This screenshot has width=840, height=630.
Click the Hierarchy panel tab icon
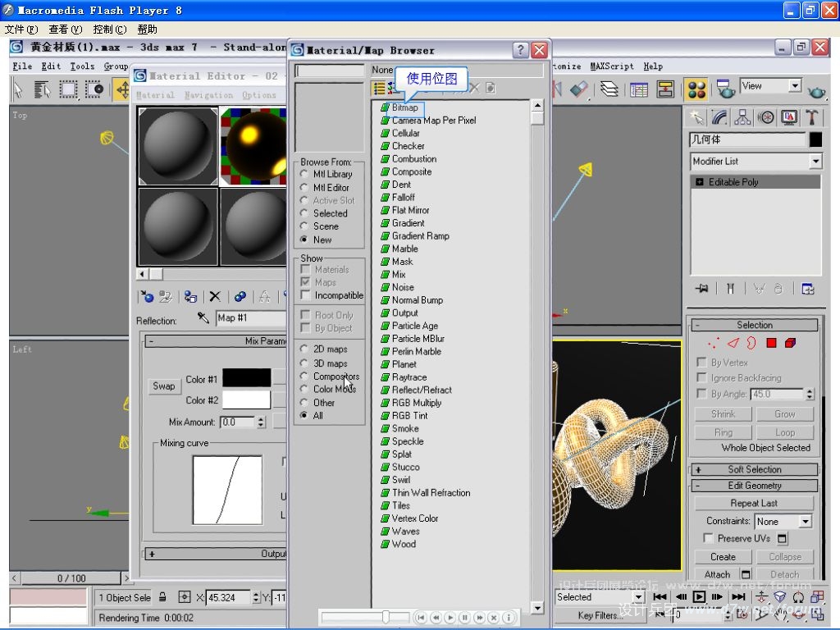tap(743, 117)
